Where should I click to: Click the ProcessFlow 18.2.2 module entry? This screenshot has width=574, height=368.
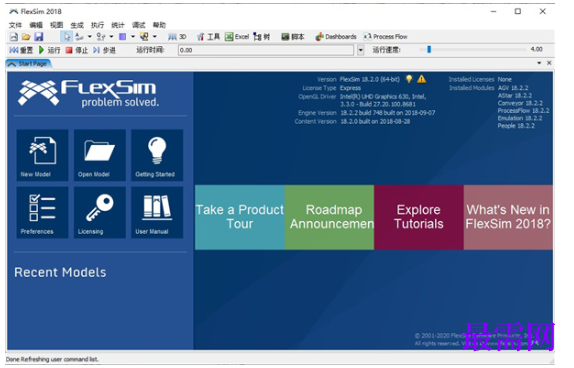pos(523,111)
